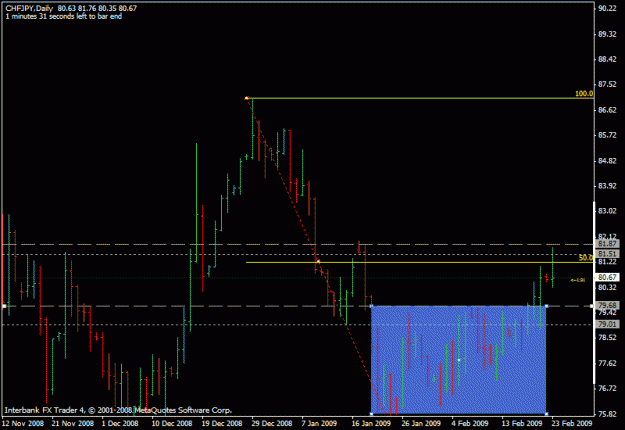The height and width of the screenshot is (430, 625).
Task: Click the 16 Jan 2009 date label
Action: 371,423
